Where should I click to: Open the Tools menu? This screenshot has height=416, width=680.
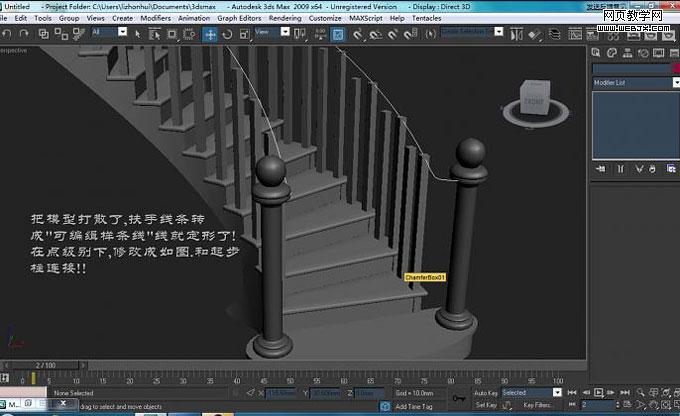click(x=43, y=18)
